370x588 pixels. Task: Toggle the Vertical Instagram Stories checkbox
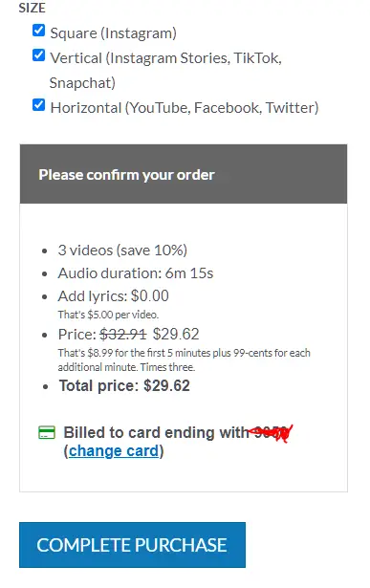click(x=38, y=55)
